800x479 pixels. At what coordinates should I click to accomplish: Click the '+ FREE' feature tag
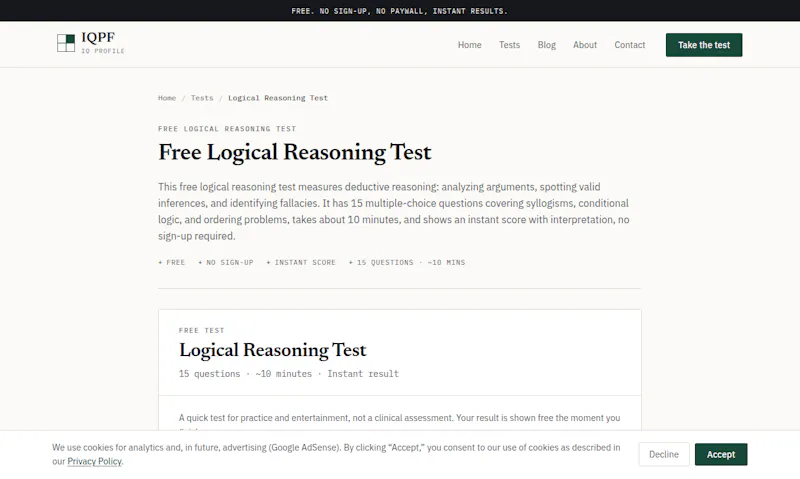(171, 262)
